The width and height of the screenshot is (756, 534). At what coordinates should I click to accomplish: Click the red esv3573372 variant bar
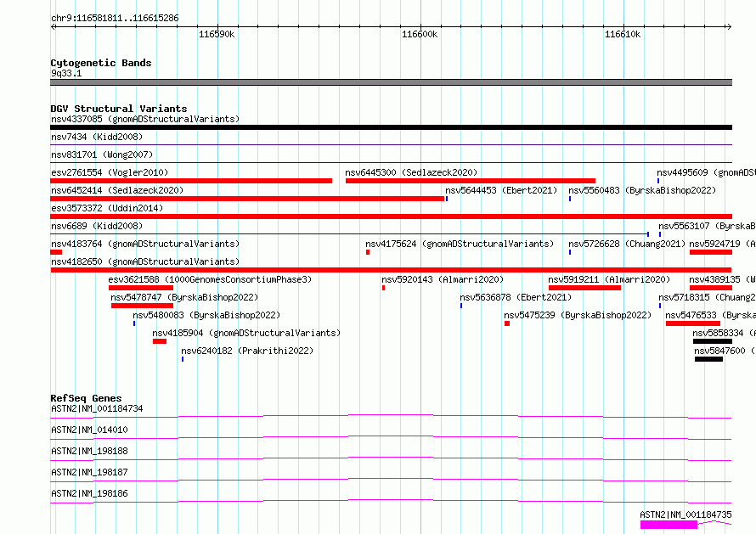pos(391,216)
